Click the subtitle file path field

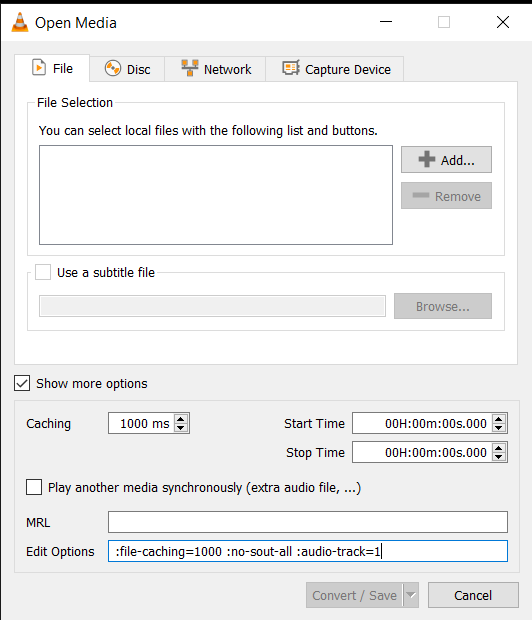212,306
